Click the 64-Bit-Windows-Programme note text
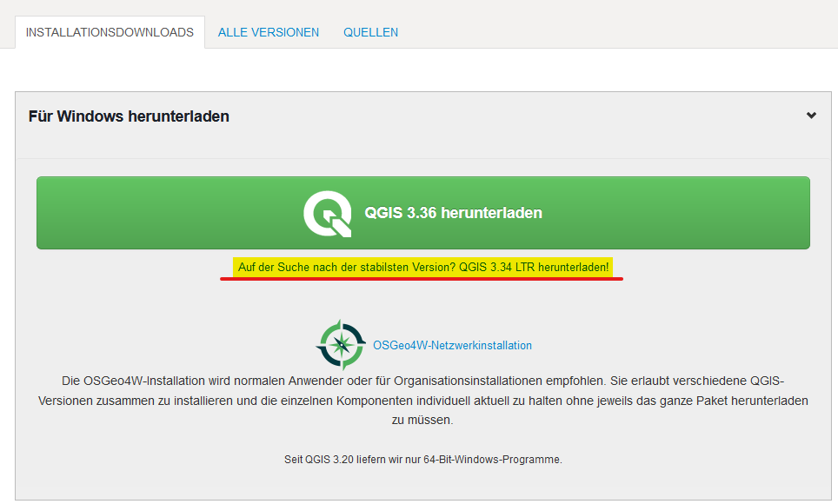This screenshot has width=838, height=504. [422, 459]
